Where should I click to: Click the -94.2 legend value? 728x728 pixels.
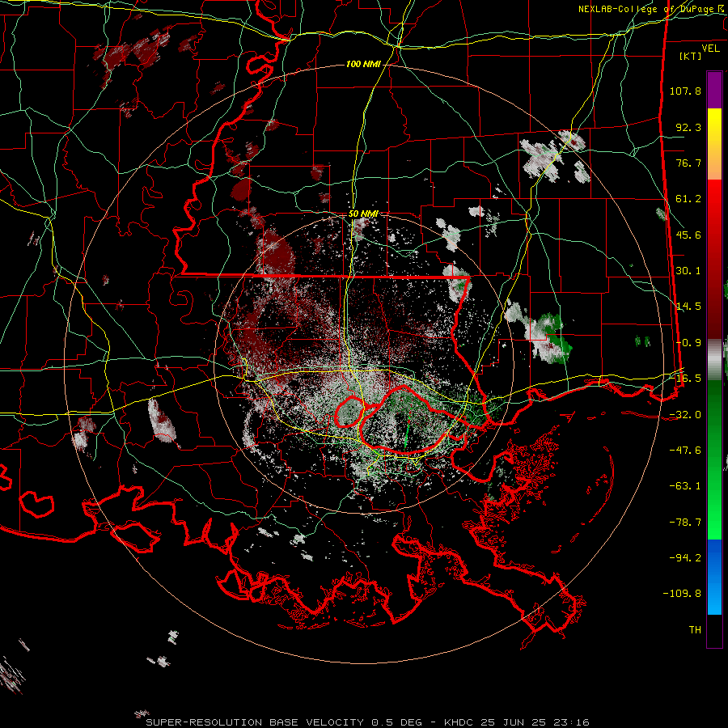pyautogui.click(x=685, y=558)
